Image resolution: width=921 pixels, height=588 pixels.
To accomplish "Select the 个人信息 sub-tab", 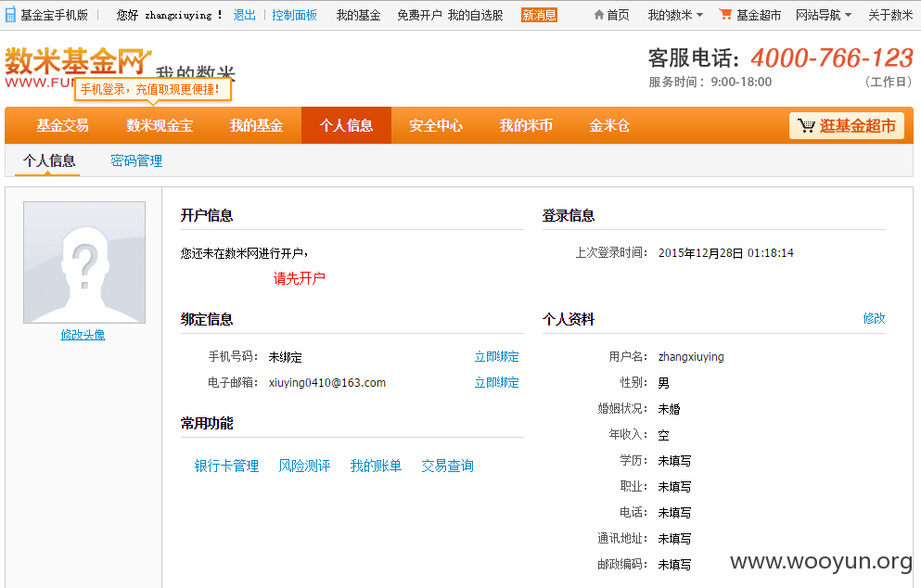I will (x=49, y=161).
